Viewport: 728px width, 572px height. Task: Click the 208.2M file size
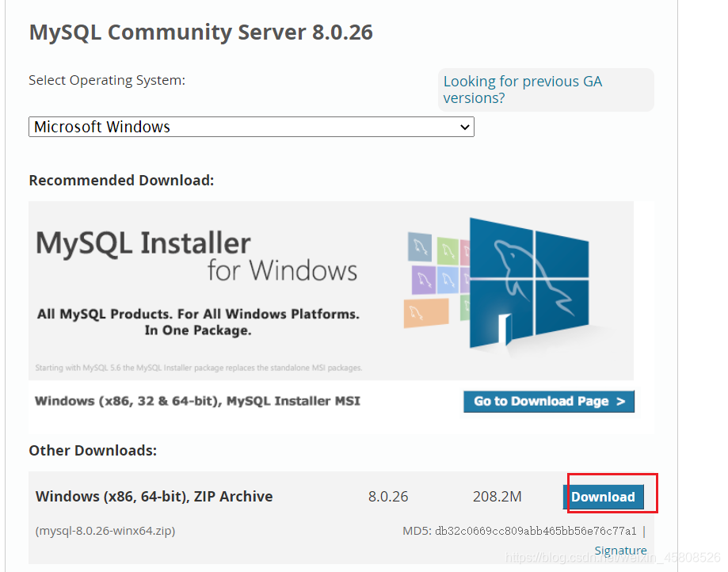497,497
